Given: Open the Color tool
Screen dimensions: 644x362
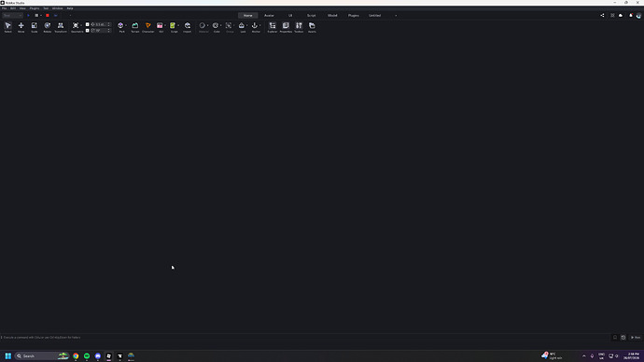Looking at the screenshot, I should coord(216,27).
